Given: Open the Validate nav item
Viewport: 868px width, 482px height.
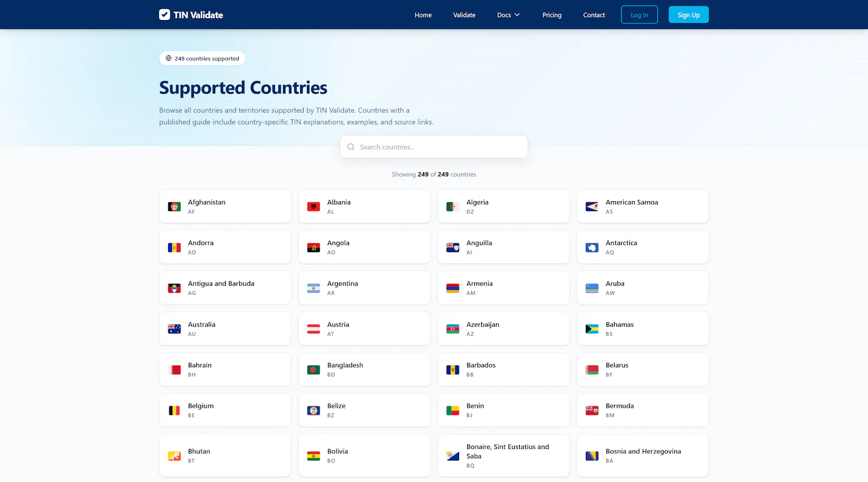Looking at the screenshot, I should (464, 15).
